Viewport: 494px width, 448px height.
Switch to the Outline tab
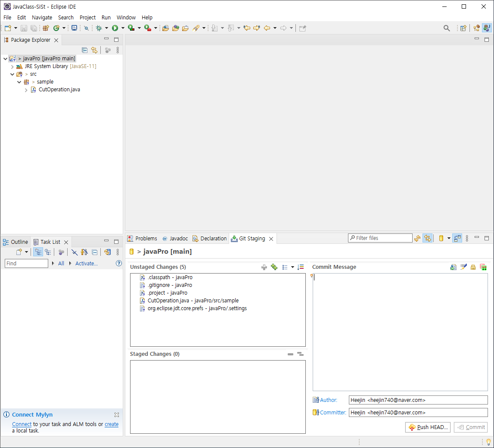pyautogui.click(x=16, y=242)
